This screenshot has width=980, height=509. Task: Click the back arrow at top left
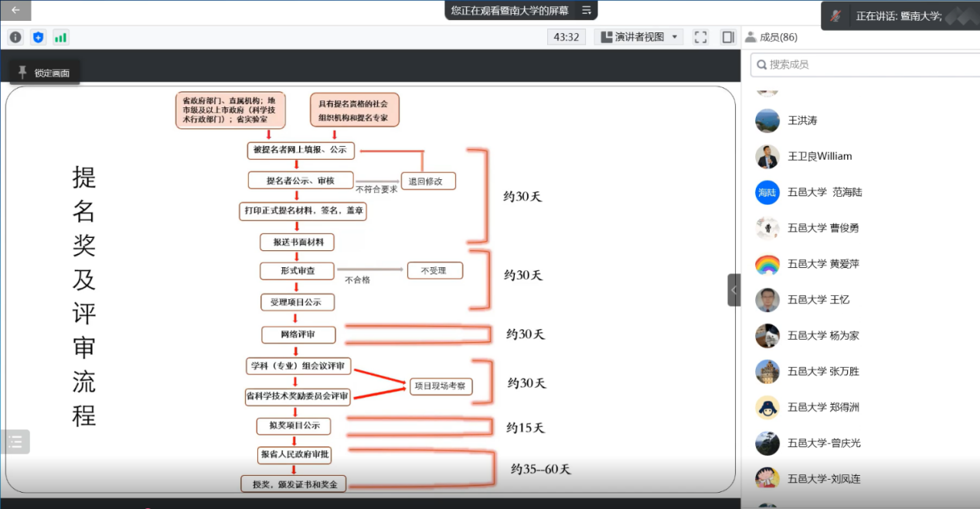[x=15, y=10]
